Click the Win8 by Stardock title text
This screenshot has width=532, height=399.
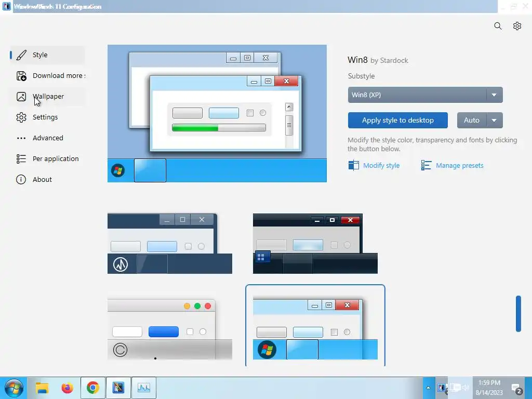click(x=378, y=60)
